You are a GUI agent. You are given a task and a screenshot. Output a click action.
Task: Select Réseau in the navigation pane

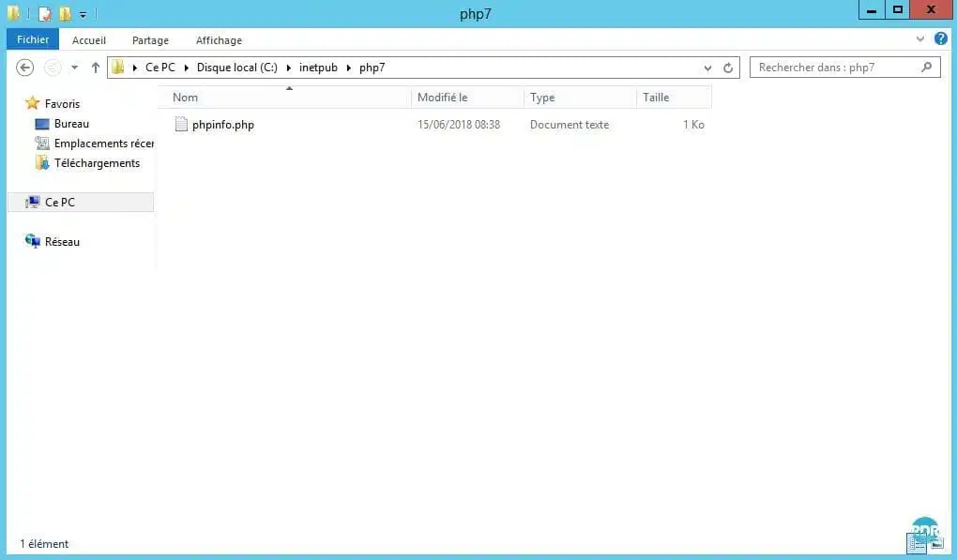[62, 242]
